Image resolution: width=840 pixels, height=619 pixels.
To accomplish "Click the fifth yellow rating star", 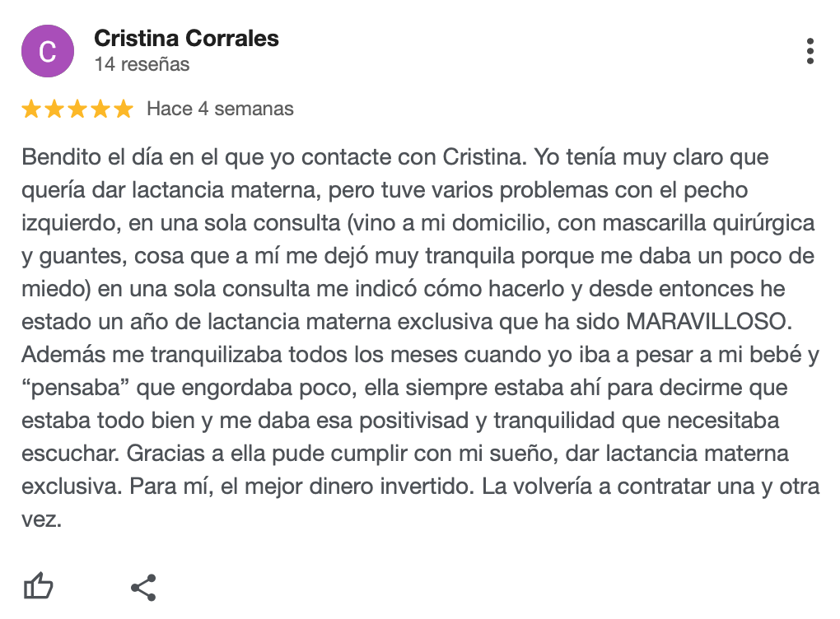I will pyautogui.click(x=124, y=109).
